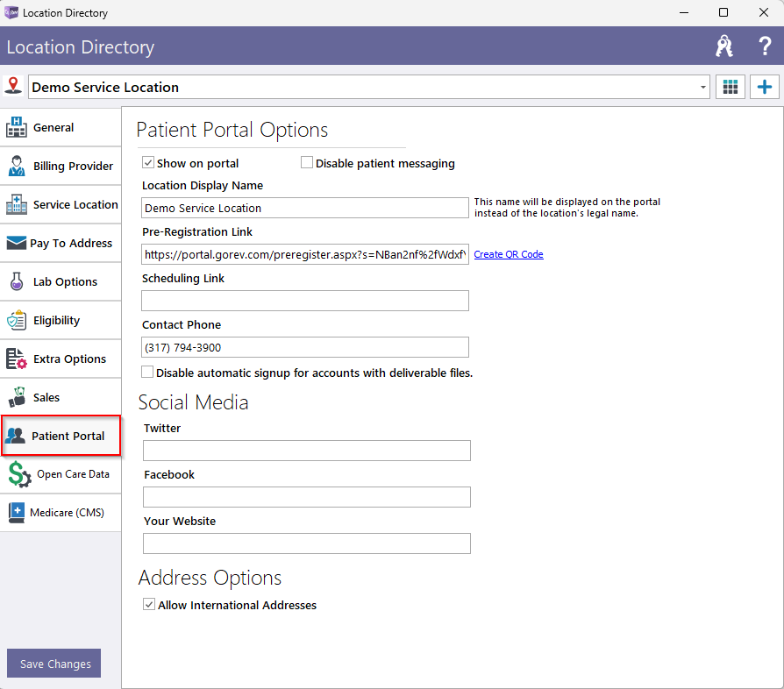This screenshot has height=689, width=784.
Task: Click the Facebook input field
Action: (307, 497)
